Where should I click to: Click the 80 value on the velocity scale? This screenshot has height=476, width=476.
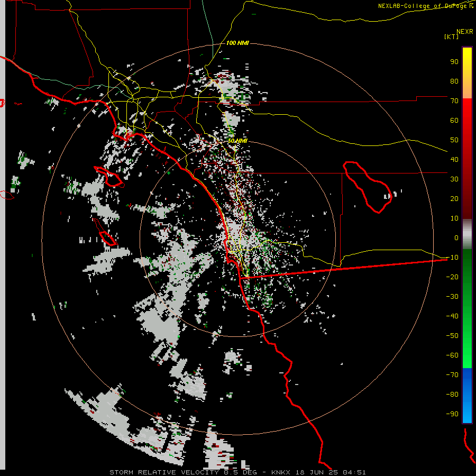tap(454, 81)
